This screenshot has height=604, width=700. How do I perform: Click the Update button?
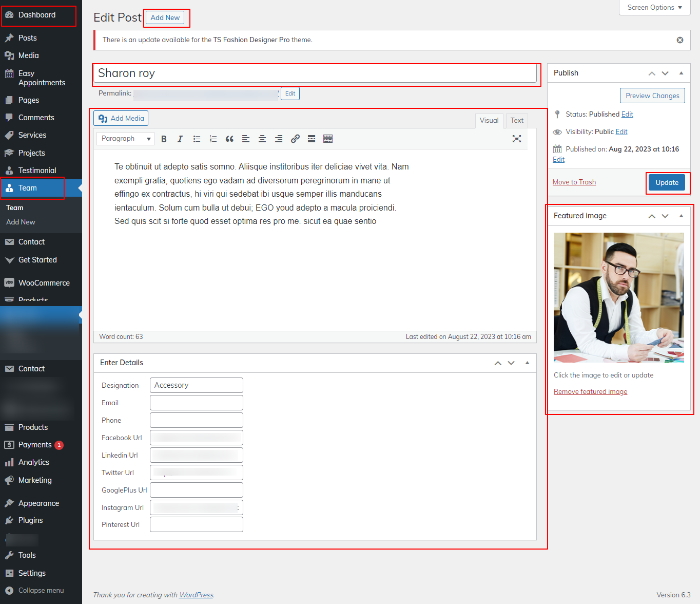point(667,183)
